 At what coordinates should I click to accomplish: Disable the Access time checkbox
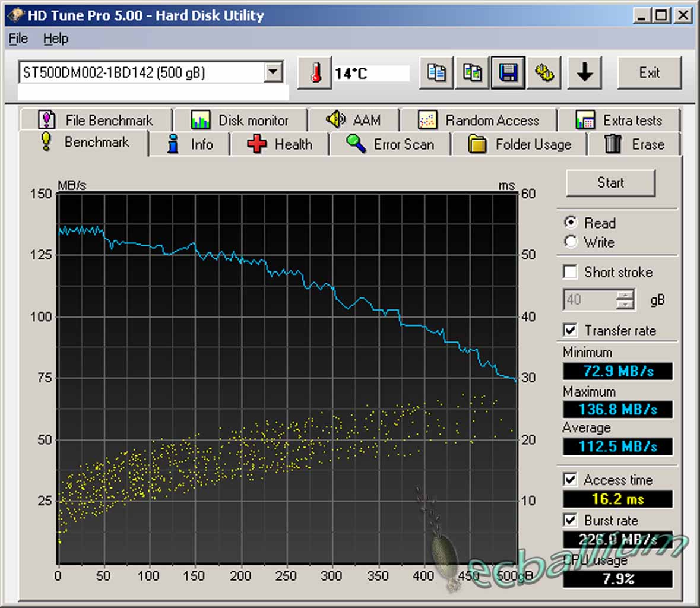click(571, 479)
